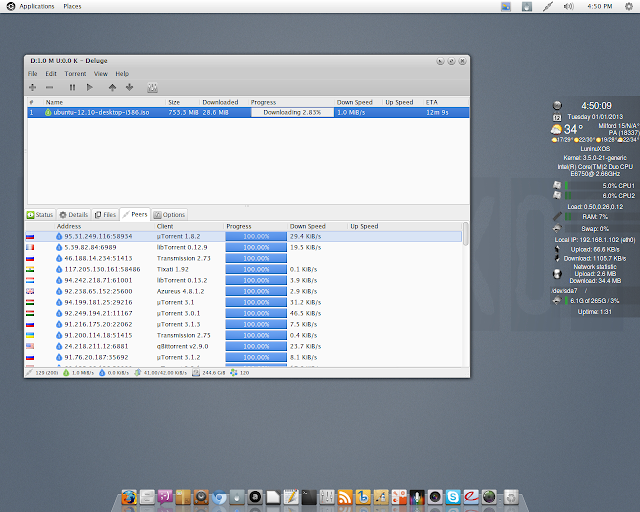Sort torrents by Name column header
This screenshot has height=512, width=640.
point(104,102)
